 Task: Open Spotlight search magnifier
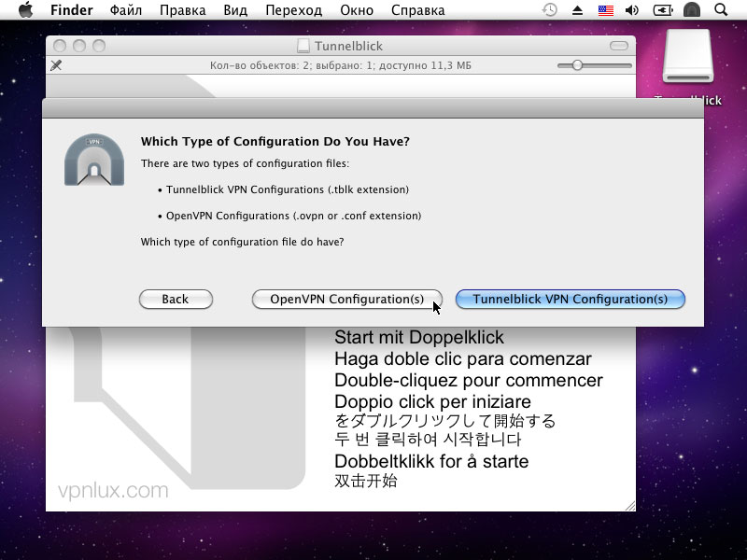tap(721, 10)
